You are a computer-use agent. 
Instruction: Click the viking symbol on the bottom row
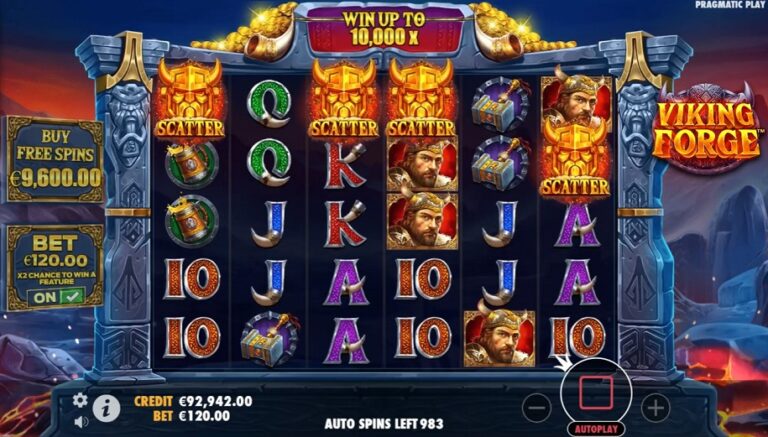point(499,339)
